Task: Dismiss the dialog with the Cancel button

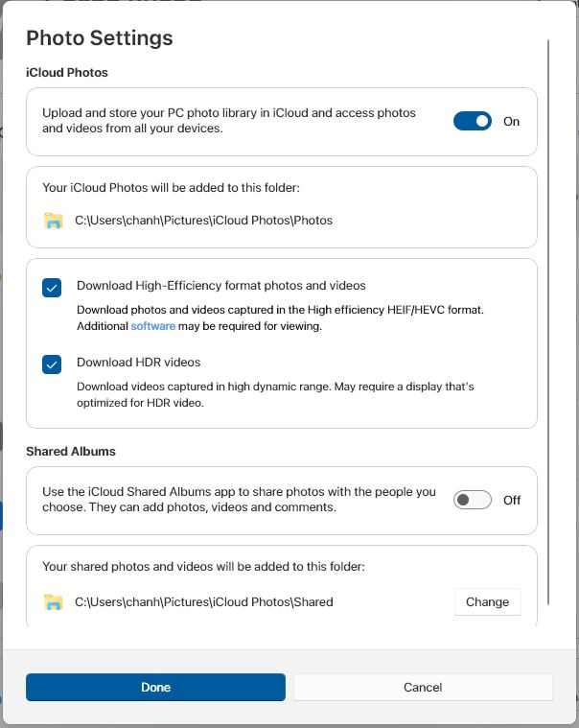Action: pyautogui.click(x=423, y=687)
